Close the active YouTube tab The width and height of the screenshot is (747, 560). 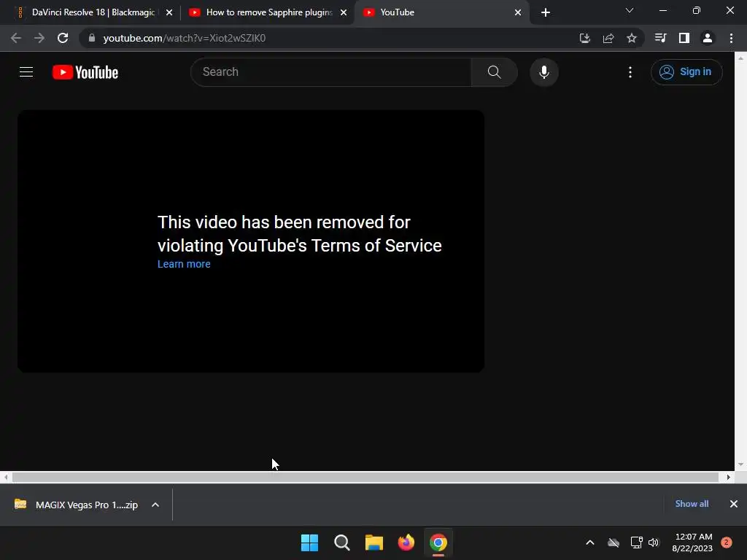coord(518,12)
